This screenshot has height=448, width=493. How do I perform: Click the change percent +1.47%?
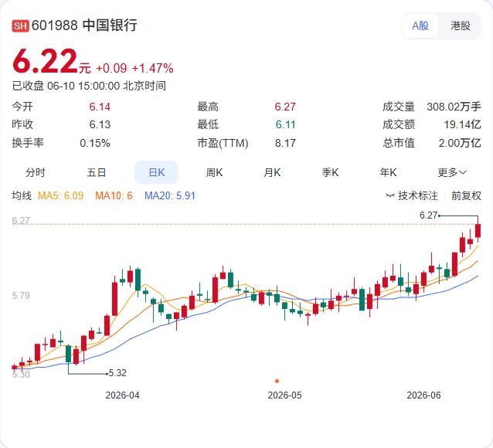click(x=152, y=68)
